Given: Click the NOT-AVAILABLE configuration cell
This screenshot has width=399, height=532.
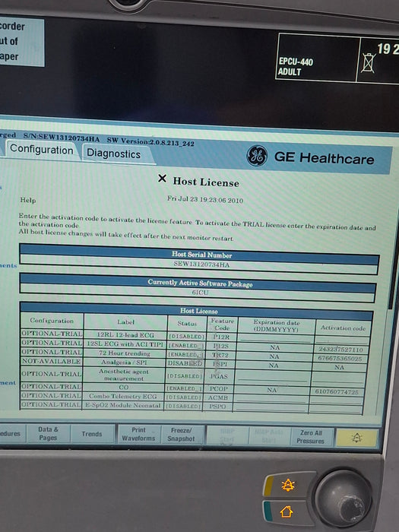Looking at the screenshot, I should click(51, 361).
